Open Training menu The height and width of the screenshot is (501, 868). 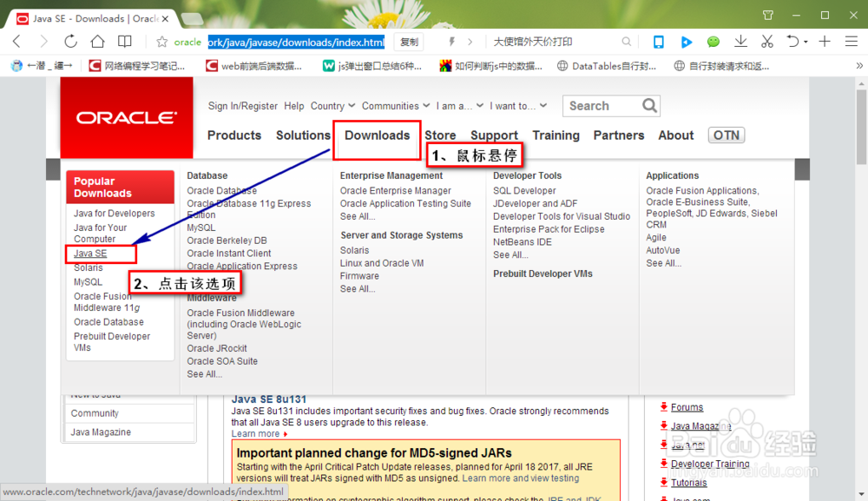(x=556, y=135)
